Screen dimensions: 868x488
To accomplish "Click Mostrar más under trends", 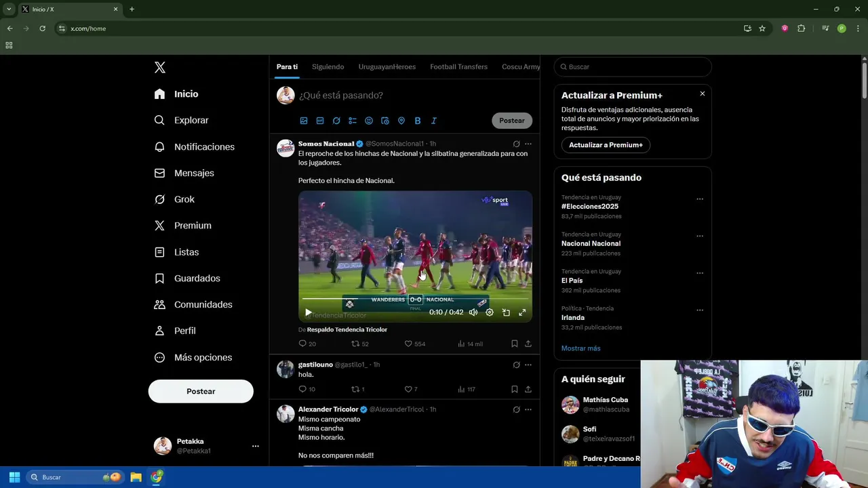I will (x=580, y=348).
